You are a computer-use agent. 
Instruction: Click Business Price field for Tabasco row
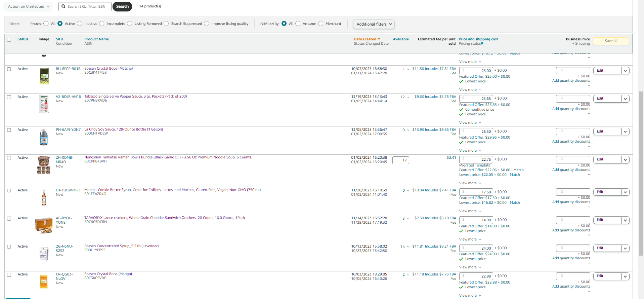[x=573, y=99]
